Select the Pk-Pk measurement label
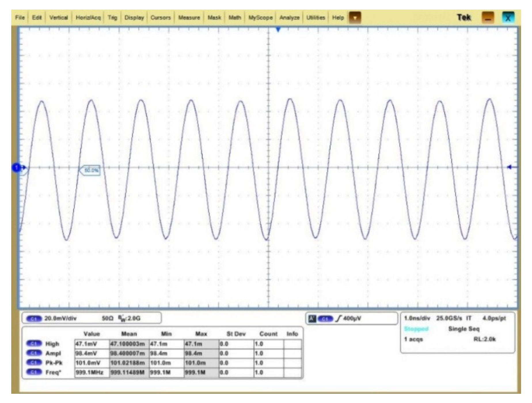This screenshot has width=532, height=403. (54, 363)
